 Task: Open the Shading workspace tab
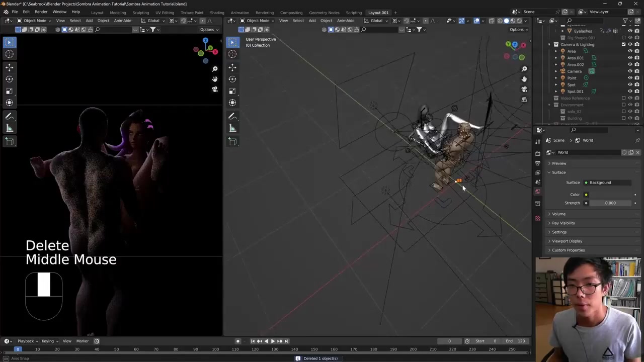[x=217, y=13]
